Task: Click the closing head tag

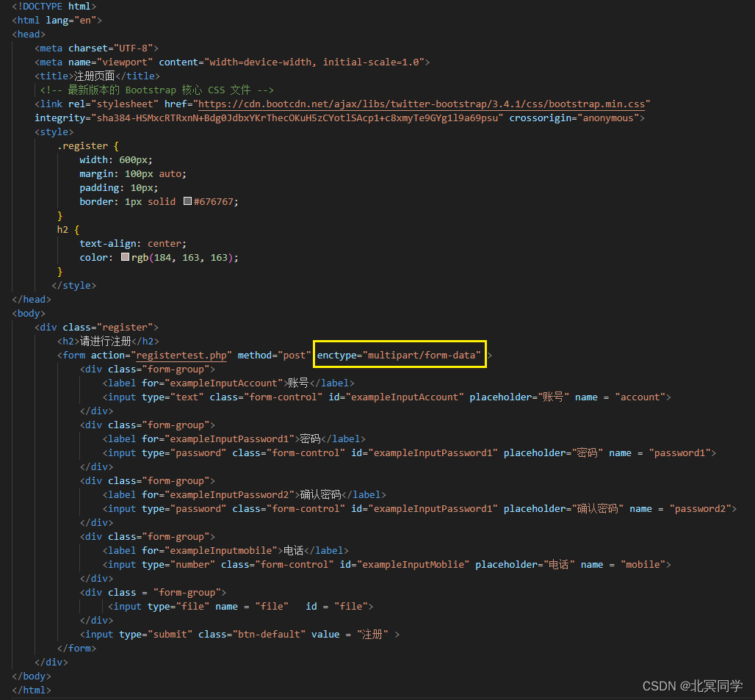Action: tap(32, 300)
